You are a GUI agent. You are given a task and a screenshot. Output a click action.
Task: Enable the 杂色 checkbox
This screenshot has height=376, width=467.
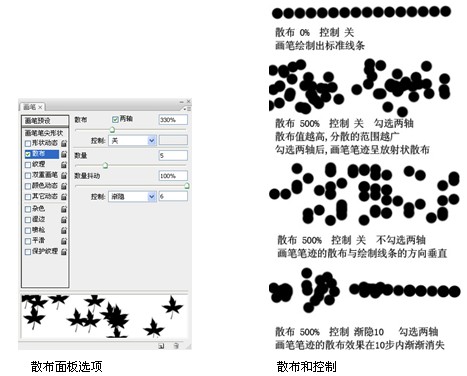[x=28, y=209]
